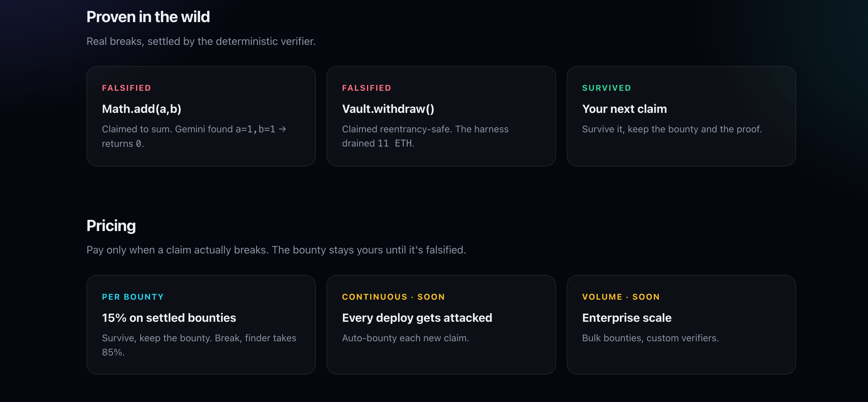Select the PER BOUNTY pricing label
868x402 pixels.
coord(133,297)
